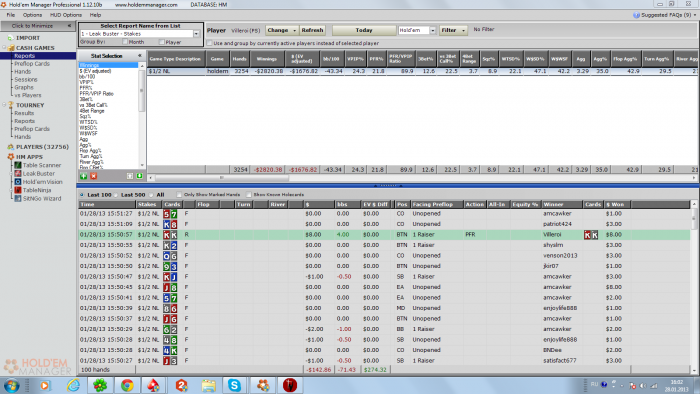Viewport: 700px width, 394px height.
Task: Select Sessions under Cash Games
Action: [26, 79]
